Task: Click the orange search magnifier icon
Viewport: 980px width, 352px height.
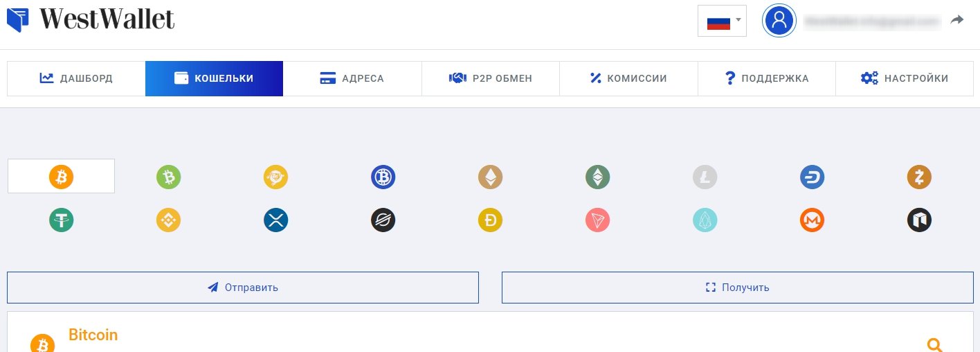Action: click(x=934, y=344)
